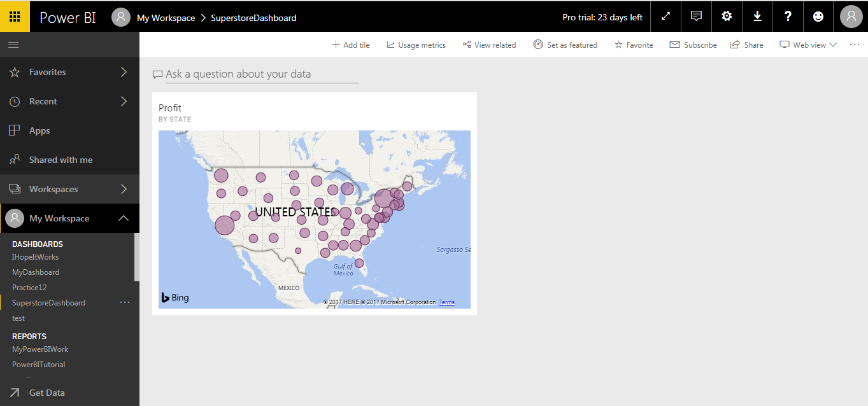This screenshot has width=868, height=406.
Task: Click the REPORTS section header
Action: pos(29,337)
